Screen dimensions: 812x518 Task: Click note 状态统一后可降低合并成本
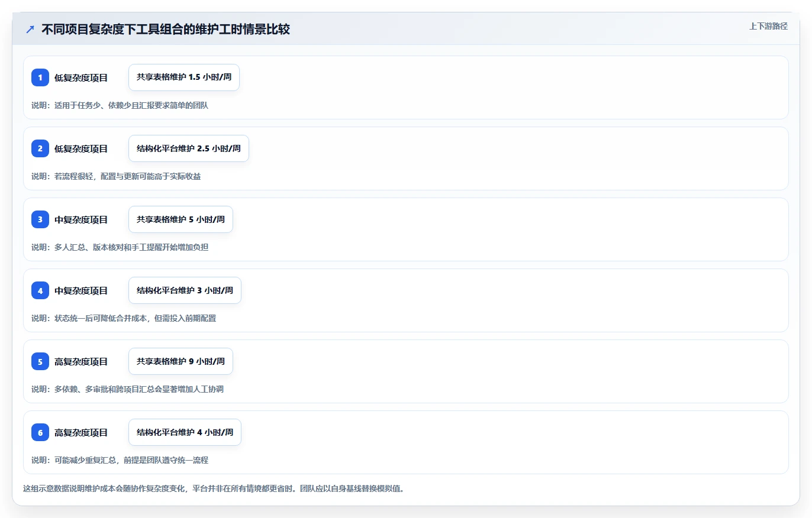click(101, 318)
